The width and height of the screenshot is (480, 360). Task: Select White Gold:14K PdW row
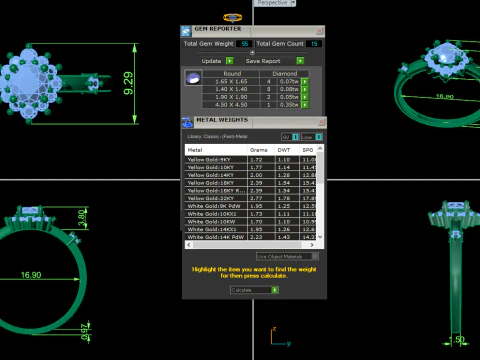[x=251, y=237]
